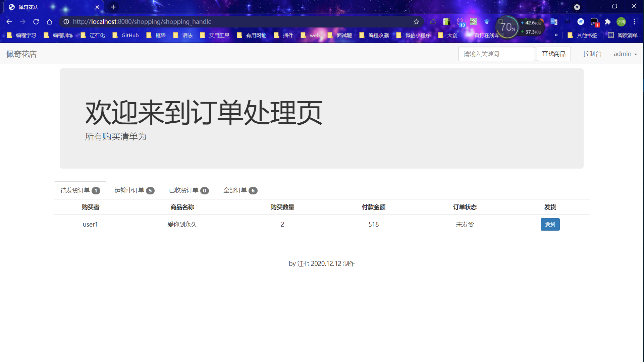Open the extensions puzzle-piece menu
The image size is (644, 362).
point(607,22)
